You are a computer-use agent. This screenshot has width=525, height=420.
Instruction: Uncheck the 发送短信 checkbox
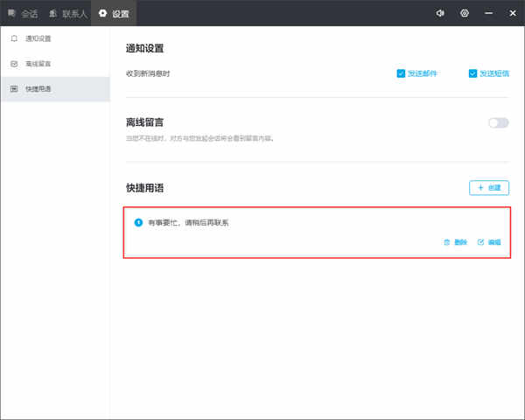pyautogui.click(x=472, y=73)
